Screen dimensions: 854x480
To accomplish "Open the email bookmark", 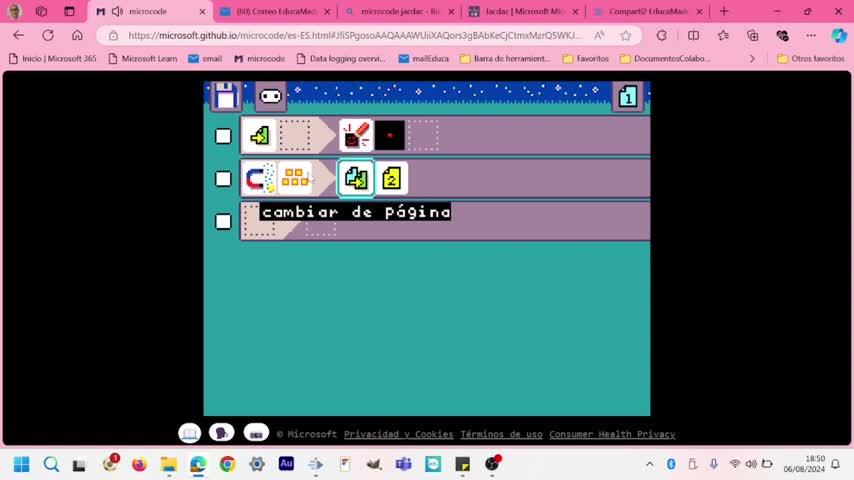I will click(205, 58).
